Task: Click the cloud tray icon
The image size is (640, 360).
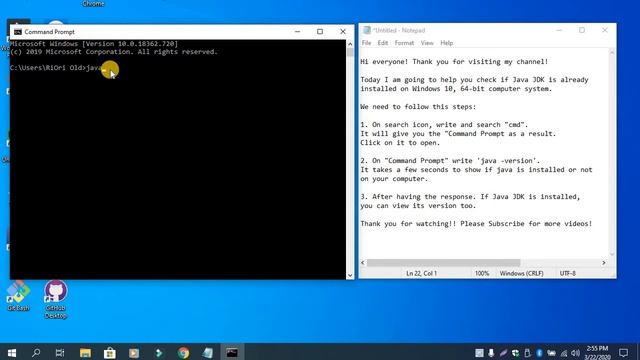Action: [551, 353]
